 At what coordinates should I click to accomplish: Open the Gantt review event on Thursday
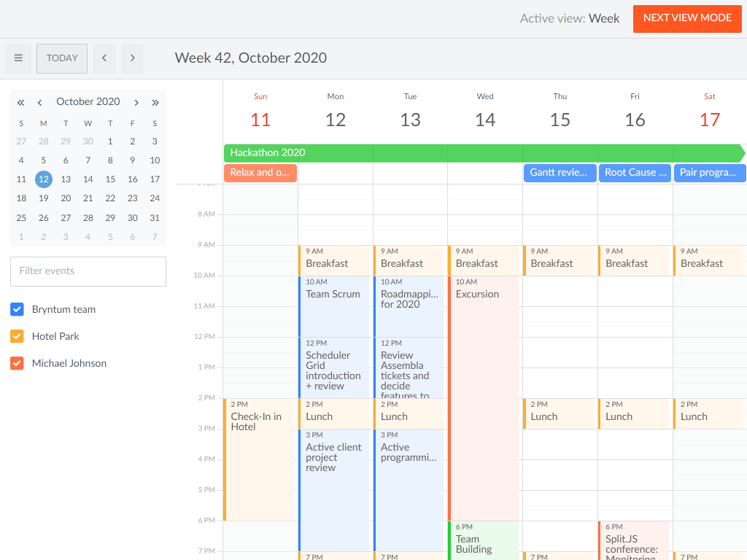(x=560, y=173)
